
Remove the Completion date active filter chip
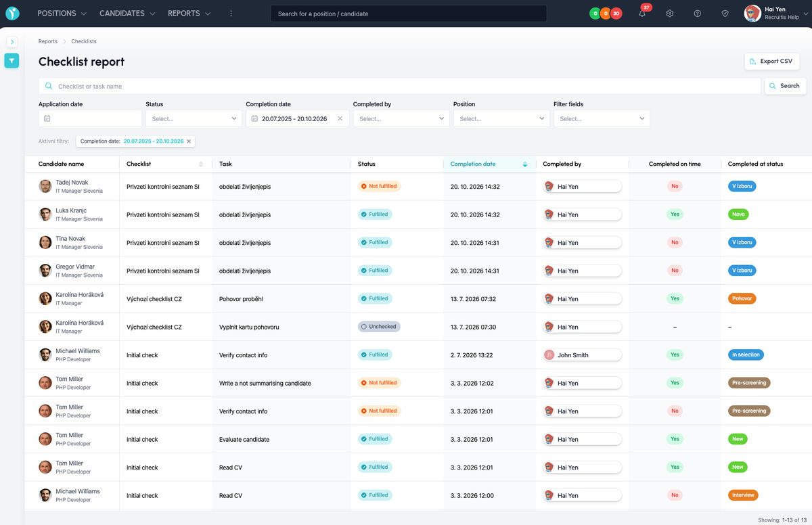pyautogui.click(x=189, y=141)
